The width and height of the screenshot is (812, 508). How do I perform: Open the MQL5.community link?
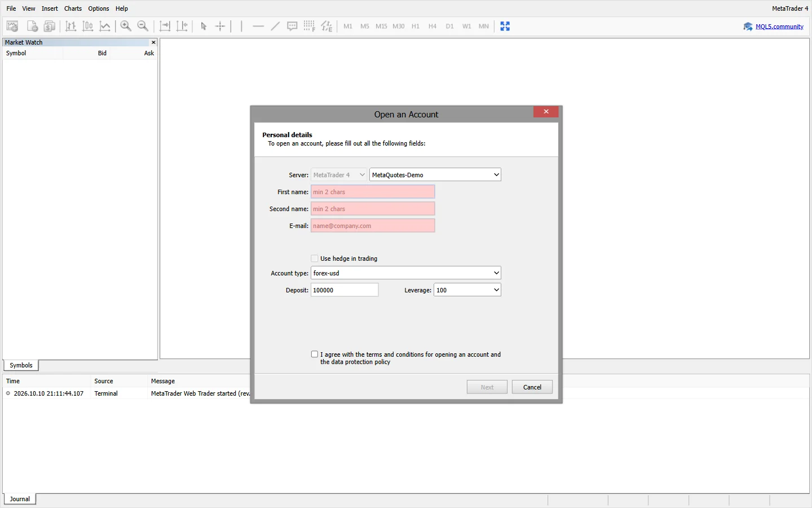tap(779, 27)
